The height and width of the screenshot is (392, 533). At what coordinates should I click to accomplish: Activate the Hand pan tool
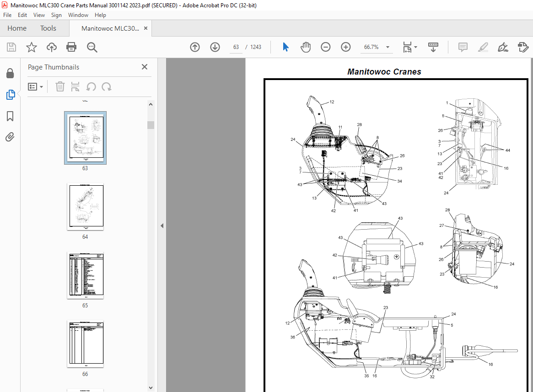coord(306,47)
